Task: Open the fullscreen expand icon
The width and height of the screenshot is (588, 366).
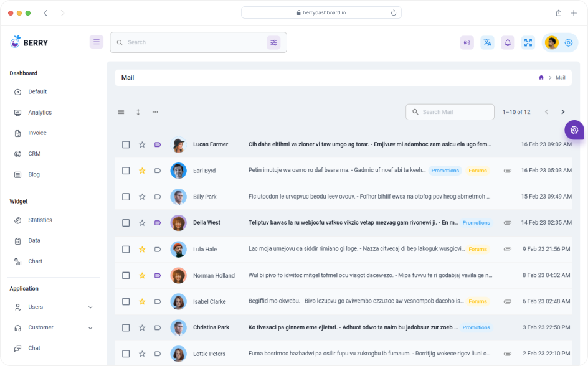Action: pyautogui.click(x=528, y=42)
